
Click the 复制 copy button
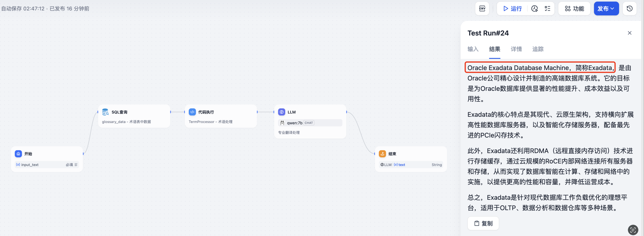tap(483, 223)
